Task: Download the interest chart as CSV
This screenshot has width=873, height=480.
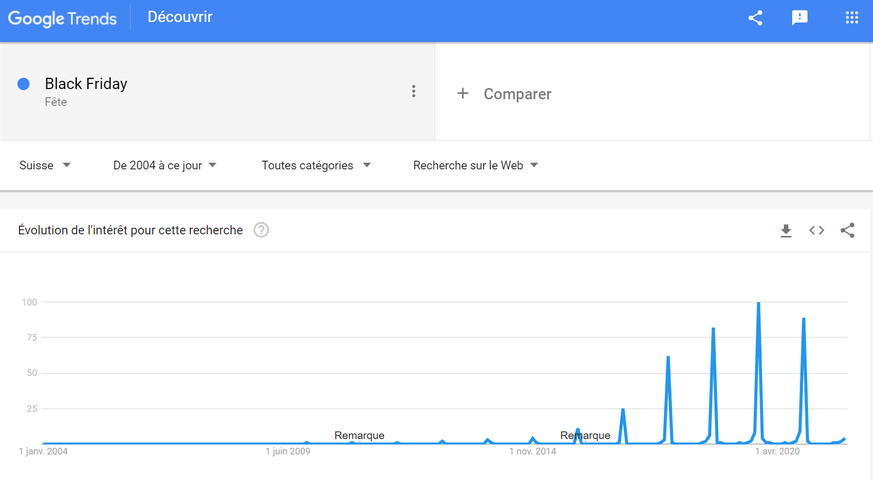Action: (x=786, y=231)
